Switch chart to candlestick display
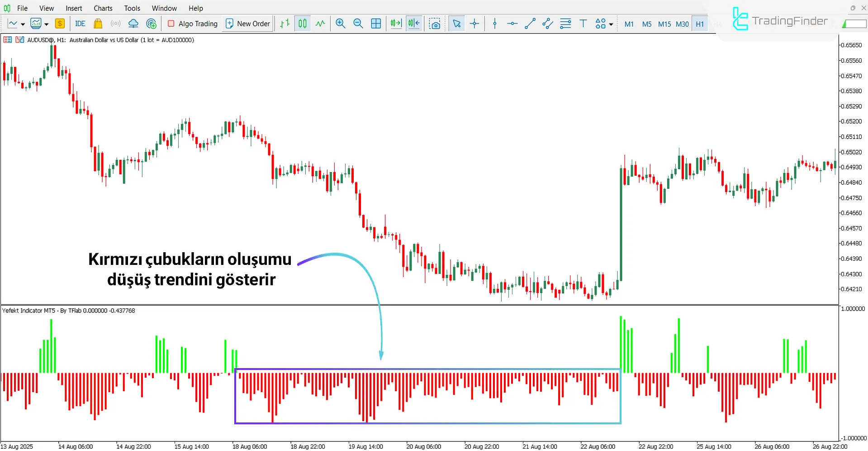This screenshot has width=868, height=451. (303, 24)
